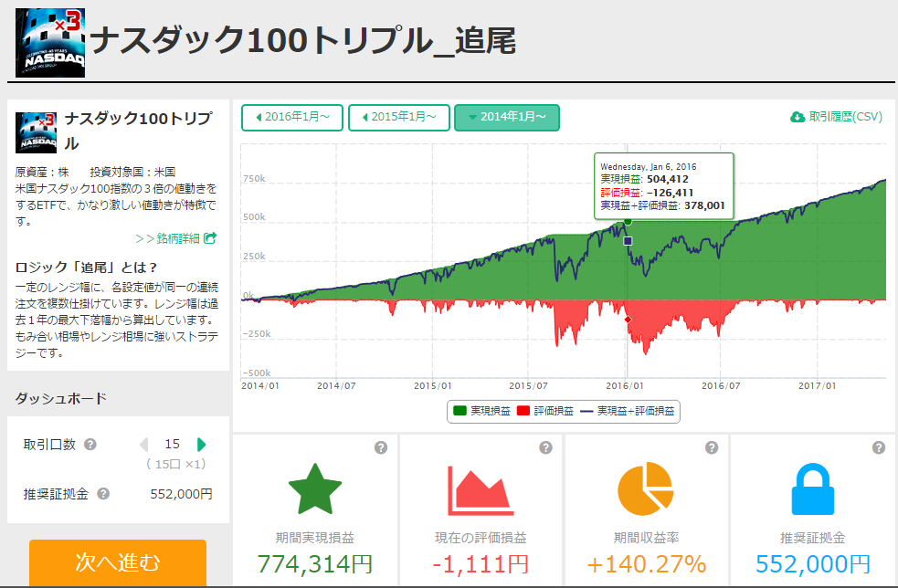Show help for 取引口数
Viewport: 898px width, 588px height.
click(90, 445)
